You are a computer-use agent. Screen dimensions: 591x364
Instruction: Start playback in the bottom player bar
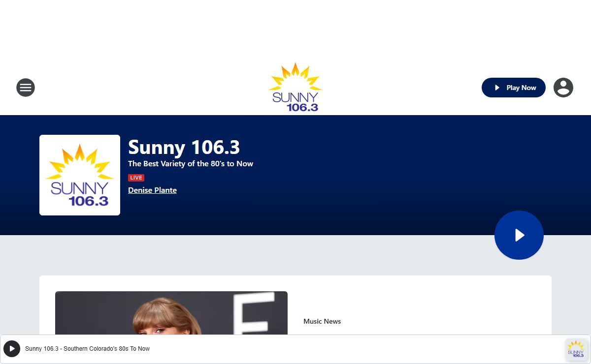pos(12,349)
